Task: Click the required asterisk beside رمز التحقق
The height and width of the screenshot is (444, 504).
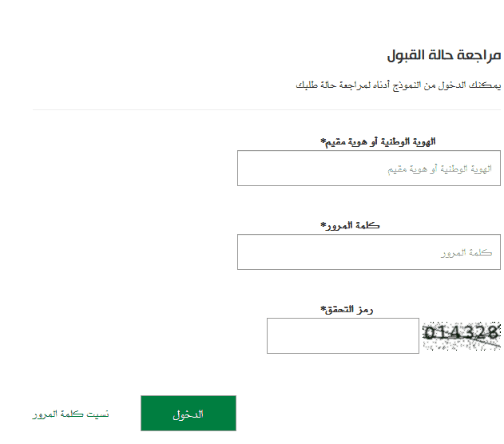Action: (x=323, y=309)
